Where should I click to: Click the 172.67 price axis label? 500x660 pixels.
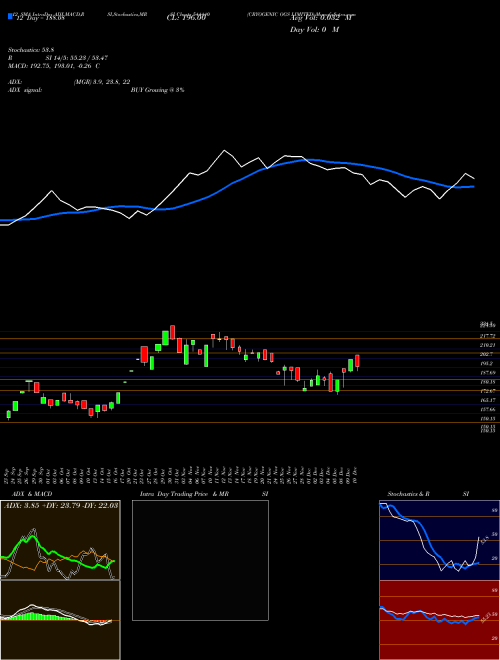click(x=488, y=391)
